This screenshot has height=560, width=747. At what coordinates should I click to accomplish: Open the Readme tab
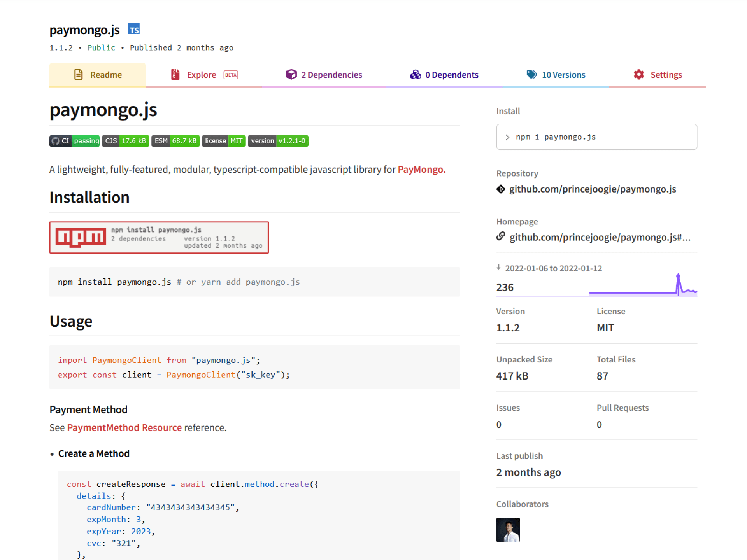click(97, 75)
